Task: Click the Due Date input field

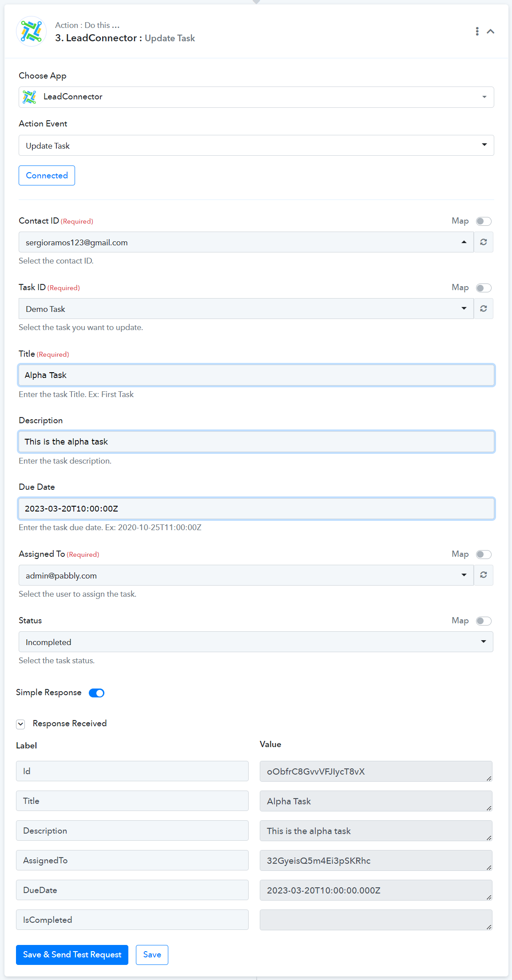Action: click(256, 508)
